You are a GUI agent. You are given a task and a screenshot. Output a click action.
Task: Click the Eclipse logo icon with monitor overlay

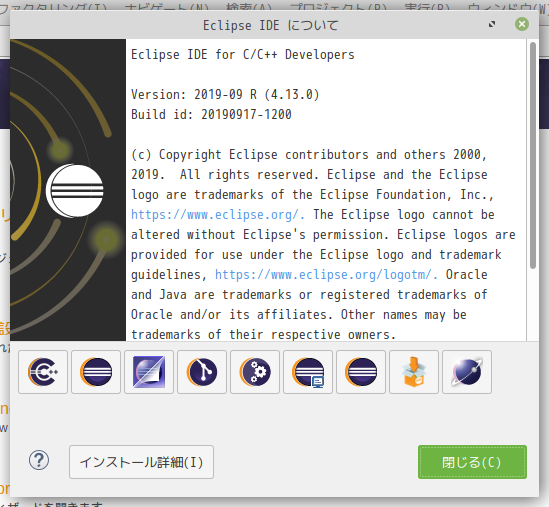tap(308, 372)
